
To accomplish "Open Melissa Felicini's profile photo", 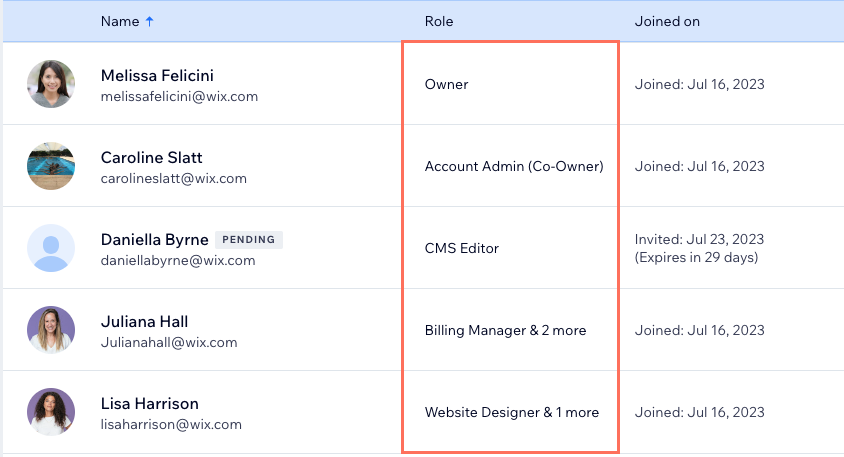I will [x=51, y=84].
